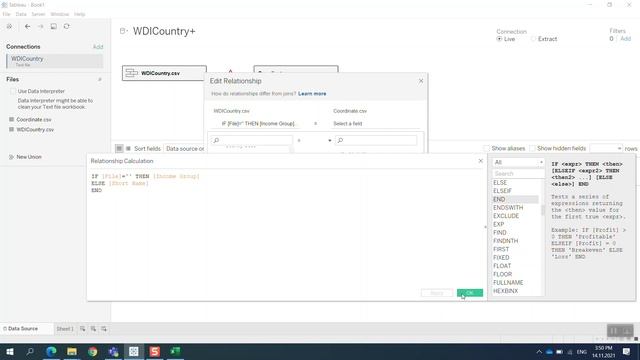Select the Coordinate.csv table icon

pyautogui.click(x=11, y=120)
